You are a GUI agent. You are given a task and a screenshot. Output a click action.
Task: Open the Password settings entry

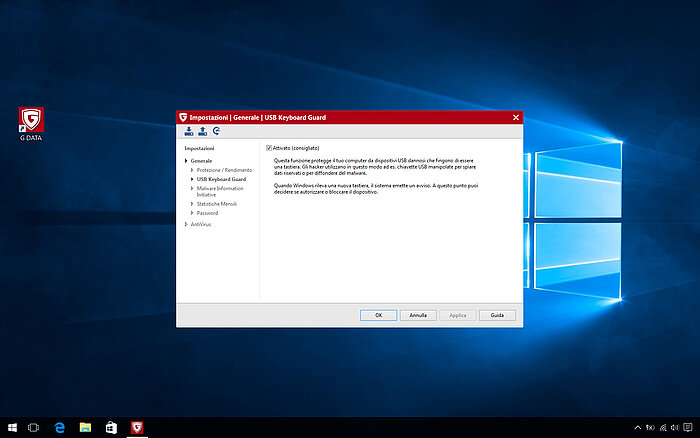[x=207, y=213]
